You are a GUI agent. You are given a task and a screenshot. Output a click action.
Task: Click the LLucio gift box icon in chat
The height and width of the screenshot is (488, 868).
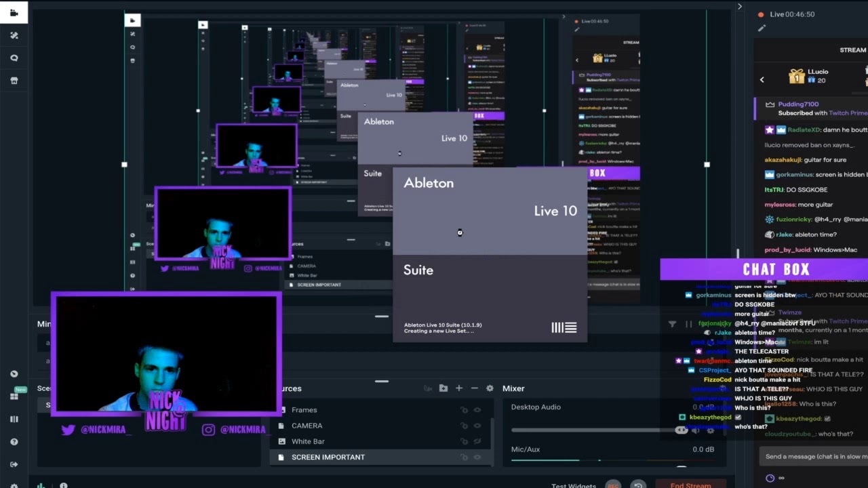[797, 75]
